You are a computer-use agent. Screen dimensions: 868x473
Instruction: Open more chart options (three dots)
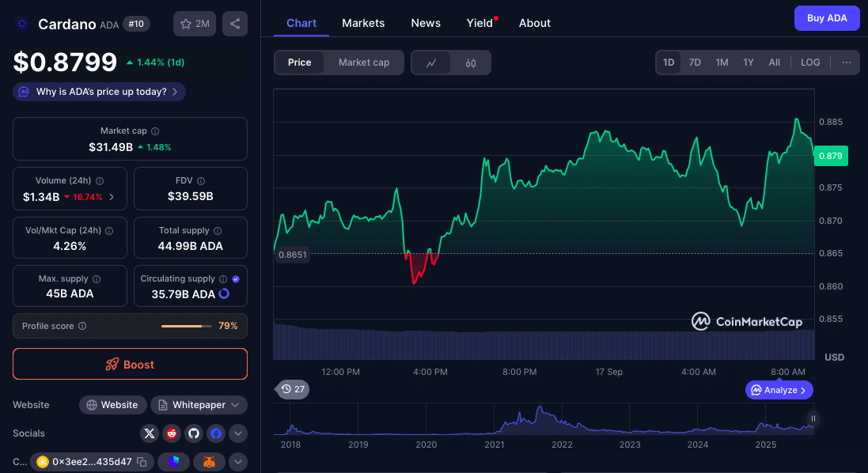point(847,62)
